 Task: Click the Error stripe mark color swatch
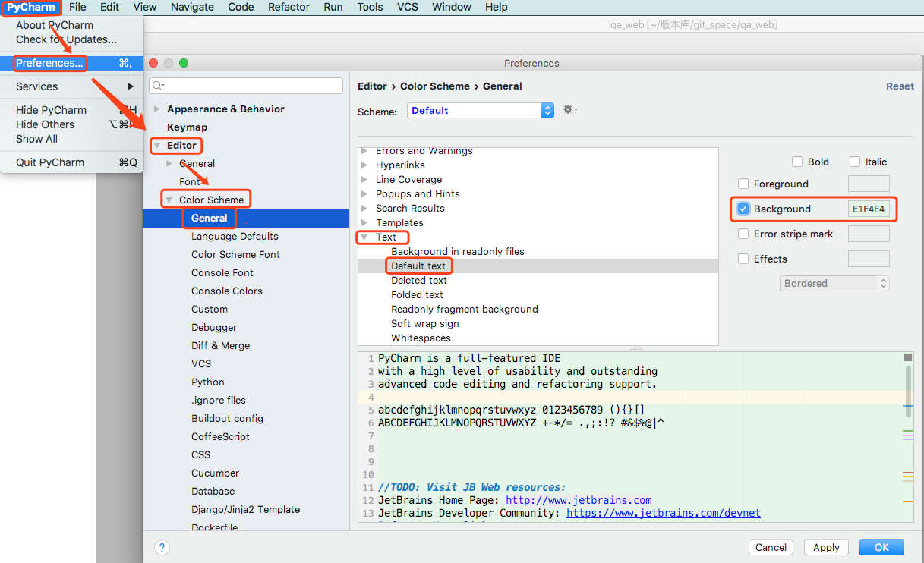point(869,234)
